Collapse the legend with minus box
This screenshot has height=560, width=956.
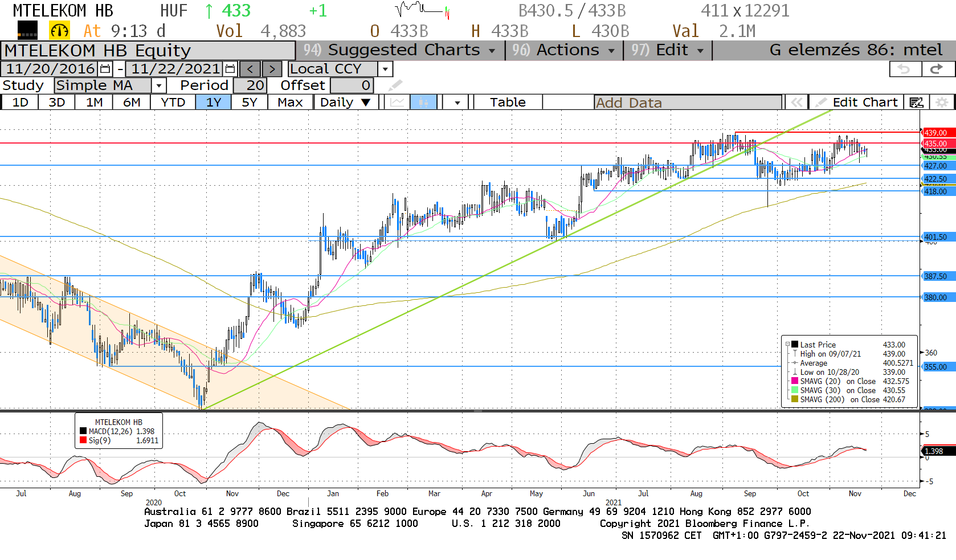787,345
